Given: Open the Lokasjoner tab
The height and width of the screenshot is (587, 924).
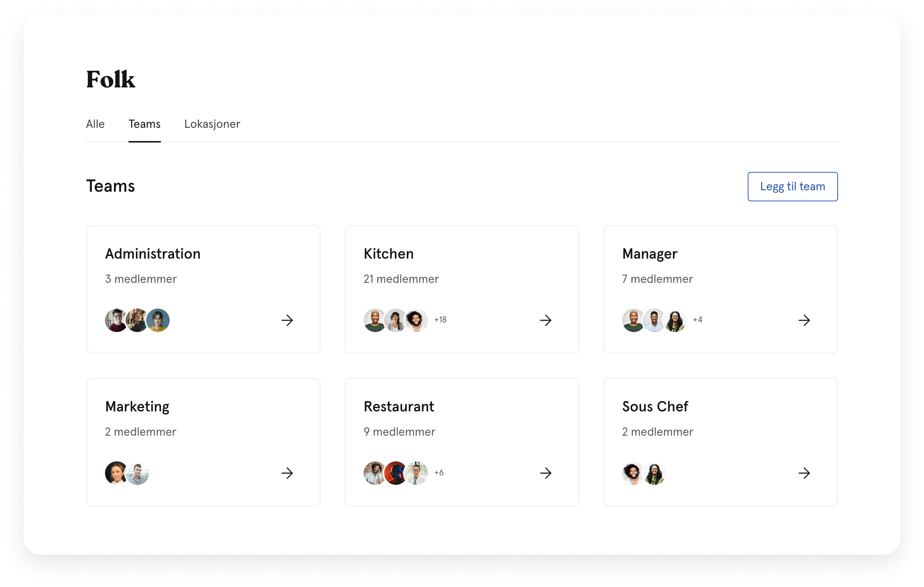Looking at the screenshot, I should tap(212, 124).
